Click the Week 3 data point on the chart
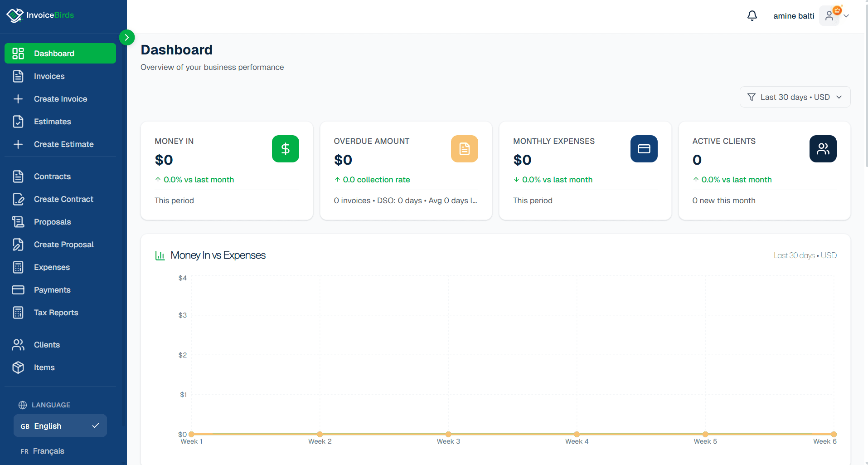Viewport: 868px width, 465px height. (448, 434)
